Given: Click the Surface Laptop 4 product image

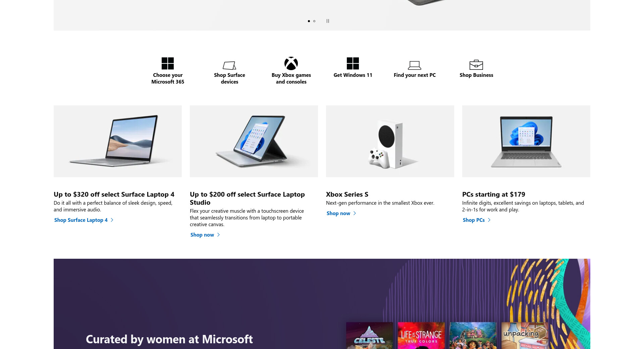Looking at the screenshot, I should pos(118,141).
